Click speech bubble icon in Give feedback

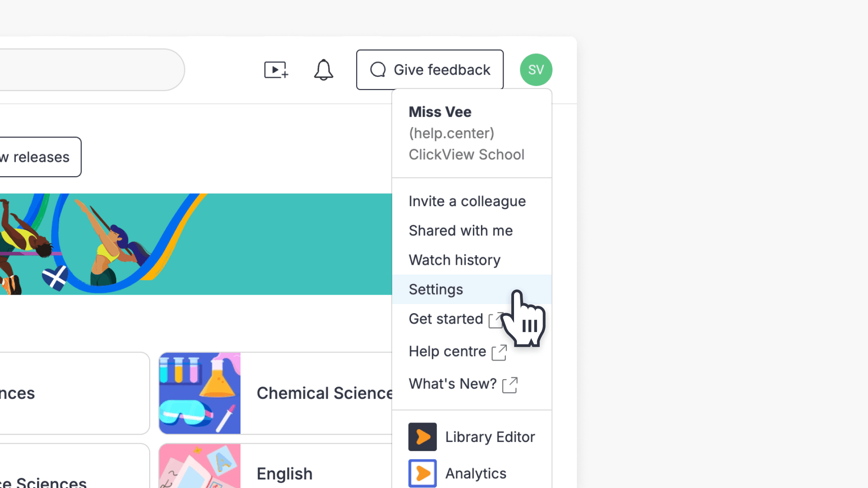[378, 70]
